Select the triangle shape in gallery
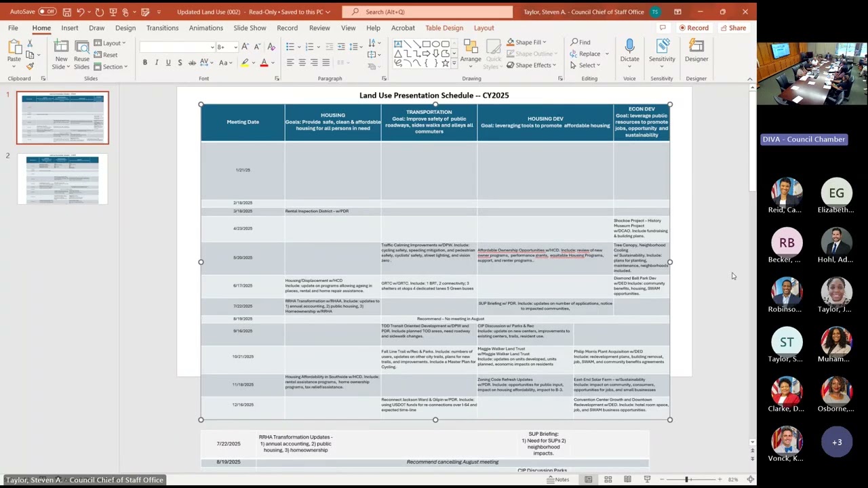 397,53
